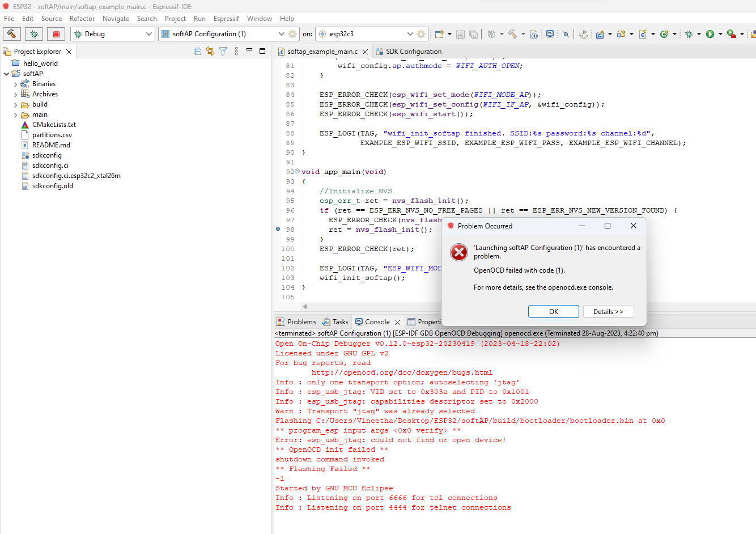Select partitions.csv file
Viewport: 756px width, 534px height.
(x=52, y=135)
